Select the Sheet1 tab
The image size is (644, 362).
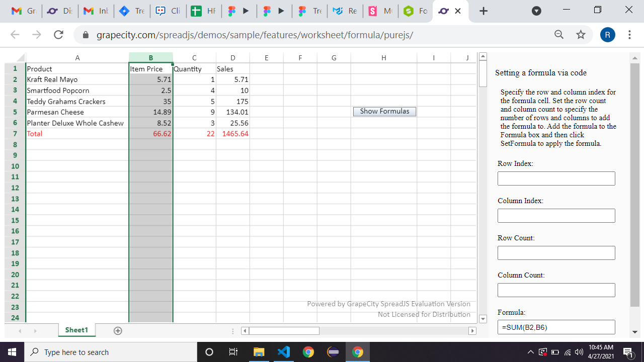pyautogui.click(x=76, y=330)
